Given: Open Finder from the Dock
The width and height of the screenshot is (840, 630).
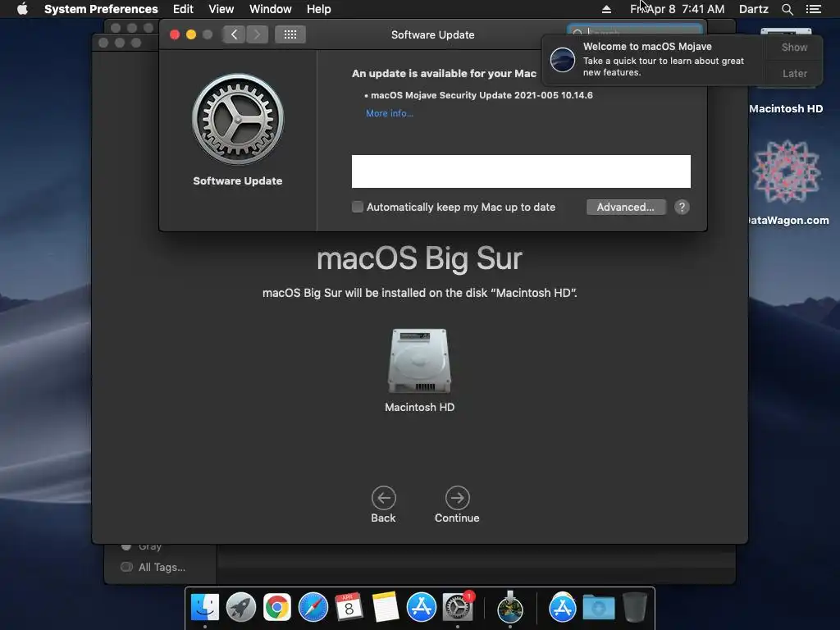Looking at the screenshot, I should click(x=204, y=608).
